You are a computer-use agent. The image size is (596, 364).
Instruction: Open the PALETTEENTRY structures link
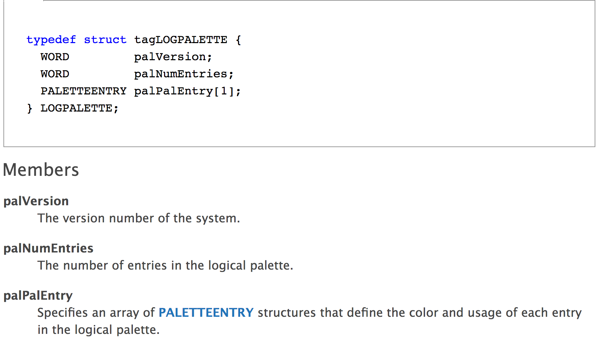[x=206, y=313]
